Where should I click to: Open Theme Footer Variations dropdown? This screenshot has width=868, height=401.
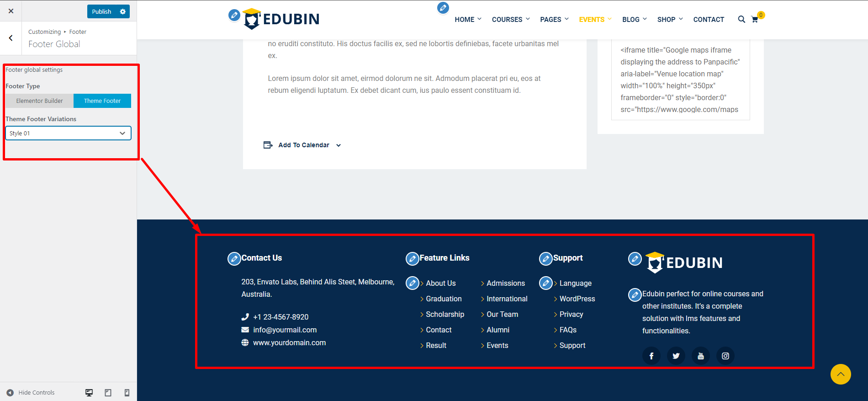(x=68, y=133)
